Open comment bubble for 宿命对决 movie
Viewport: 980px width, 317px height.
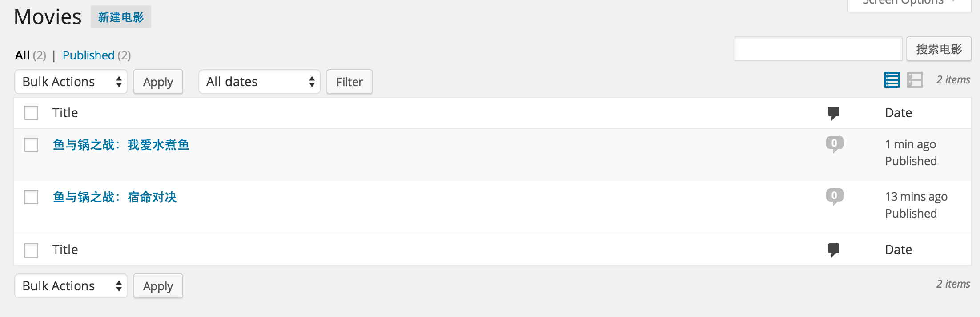point(835,196)
